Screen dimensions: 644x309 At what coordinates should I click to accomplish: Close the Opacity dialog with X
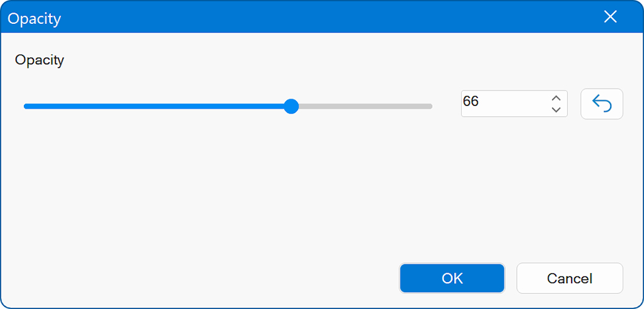pyautogui.click(x=610, y=17)
